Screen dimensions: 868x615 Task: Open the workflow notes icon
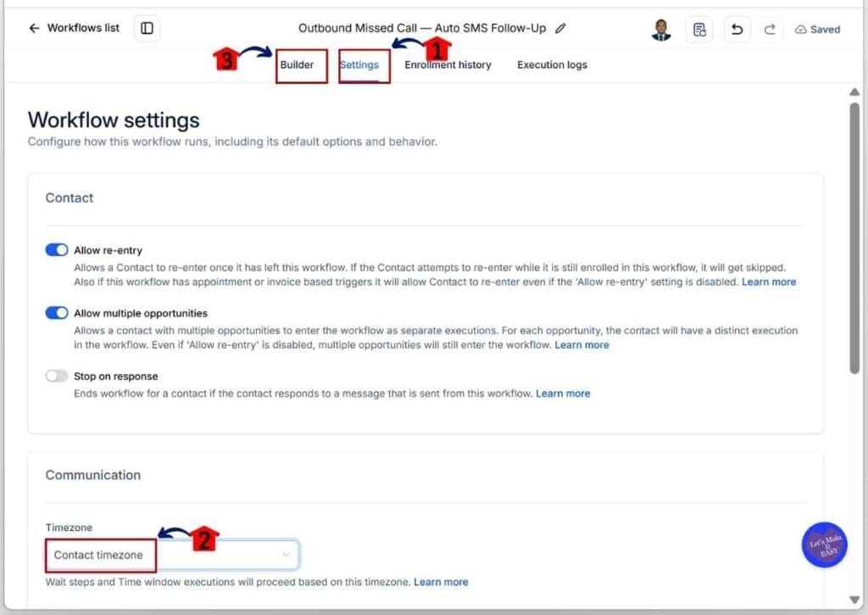pos(699,30)
